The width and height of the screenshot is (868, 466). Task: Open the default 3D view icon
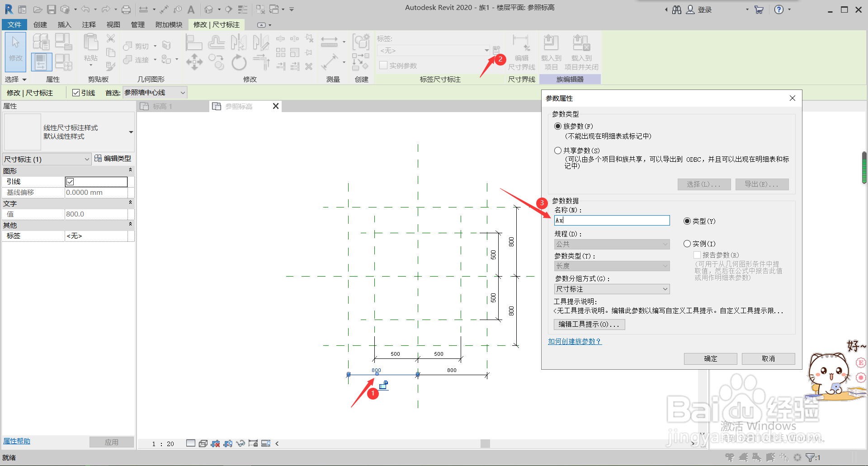208,9
